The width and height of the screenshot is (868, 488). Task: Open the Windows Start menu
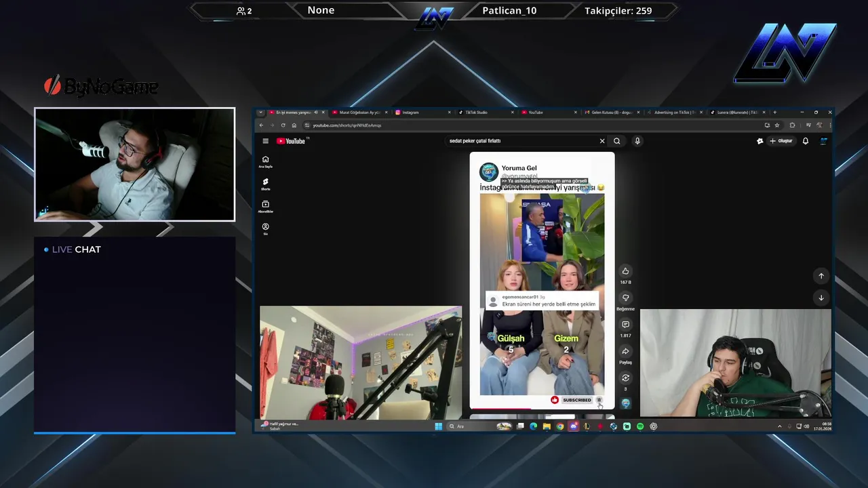click(439, 426)
